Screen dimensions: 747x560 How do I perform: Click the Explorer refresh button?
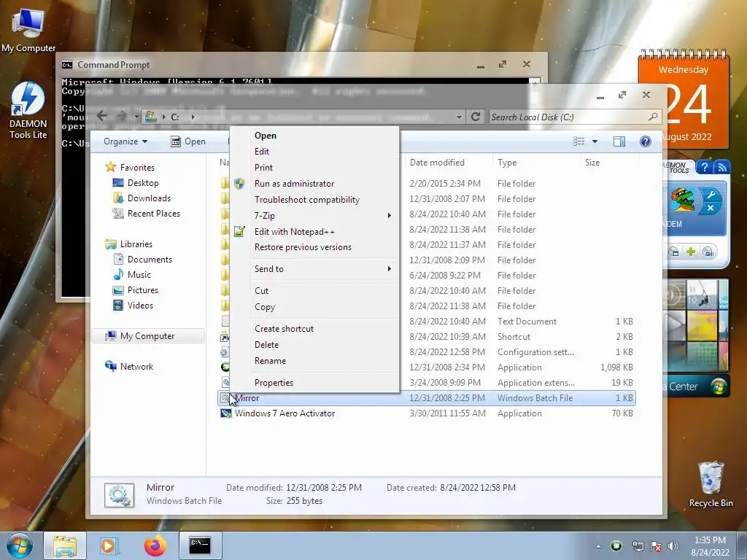[x=476, y=117]
